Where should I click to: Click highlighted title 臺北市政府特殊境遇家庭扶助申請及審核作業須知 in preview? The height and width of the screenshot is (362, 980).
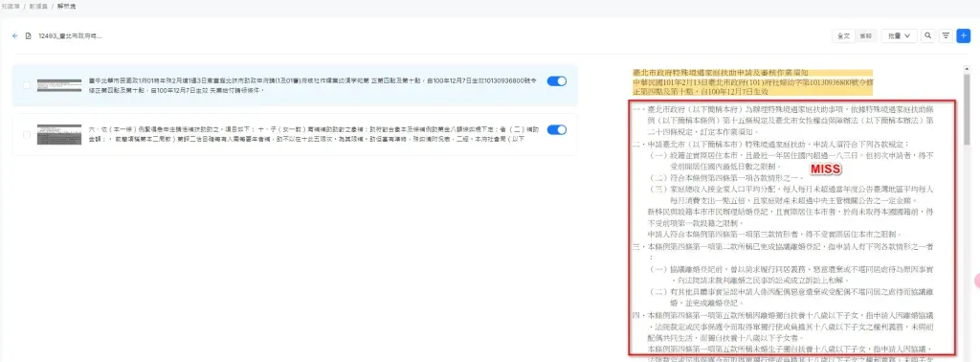pyautogui.click(x=720, y=73)
